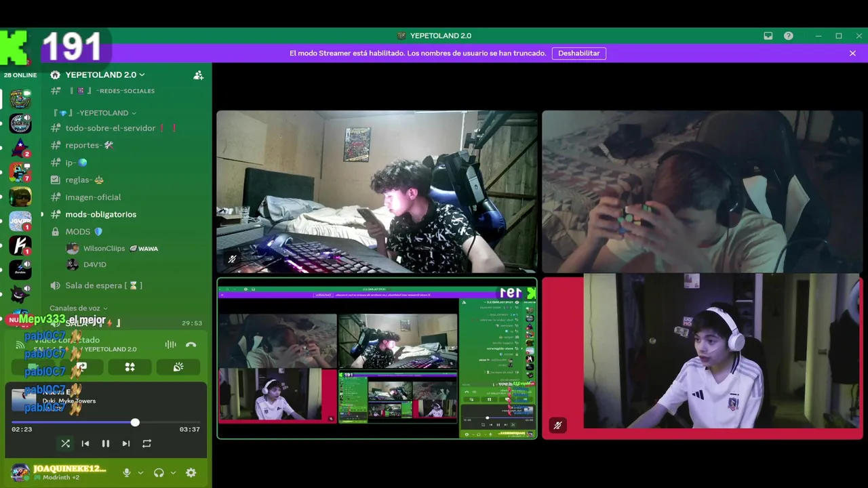
Task: Select the top server icon in sidebar
Action: pos(20,99)
